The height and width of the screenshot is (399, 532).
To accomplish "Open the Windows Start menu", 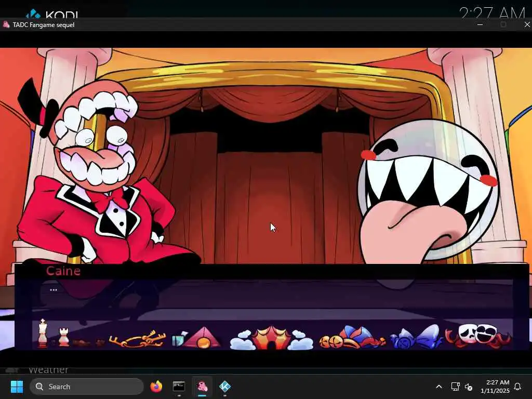I will (17, 387).
